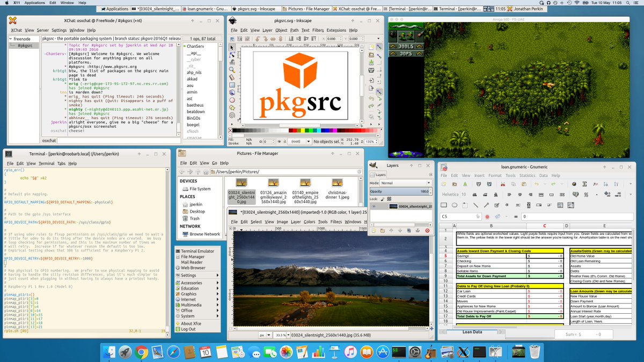Click the File Manager path input field
The image size is (644, 362).
tap(286, 172)
